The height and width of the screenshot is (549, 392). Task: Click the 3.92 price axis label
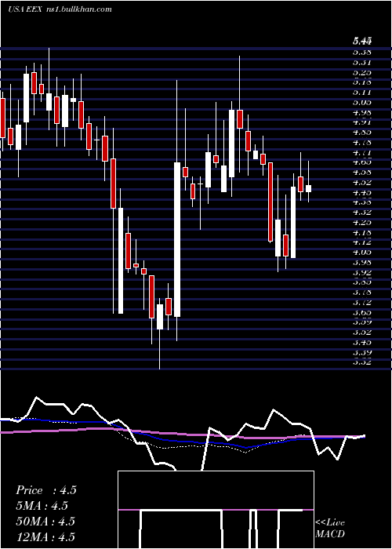(x=362, y=272)
